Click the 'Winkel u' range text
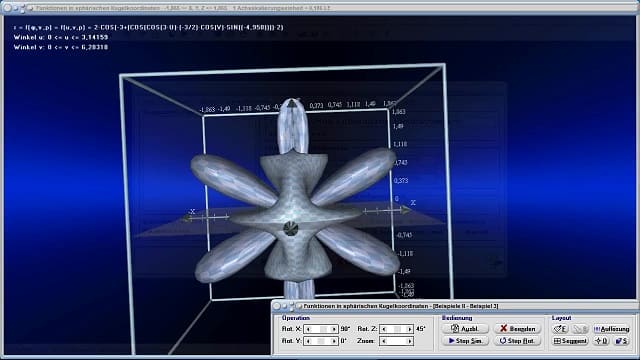Viewport: 640px width, 360px height. point(61,37)
